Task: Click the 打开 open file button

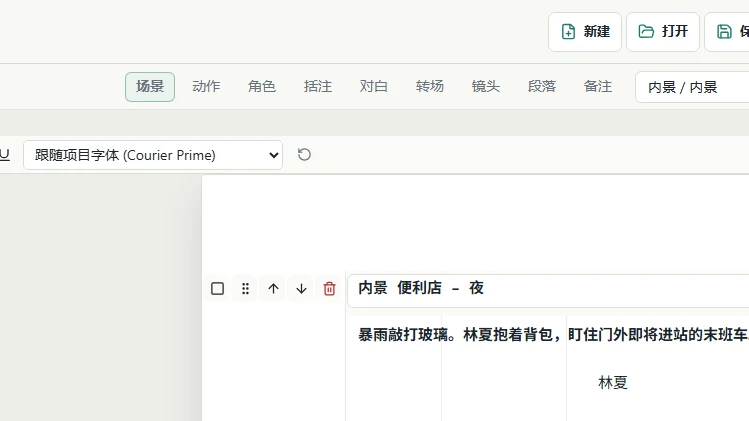Action: 663,32
